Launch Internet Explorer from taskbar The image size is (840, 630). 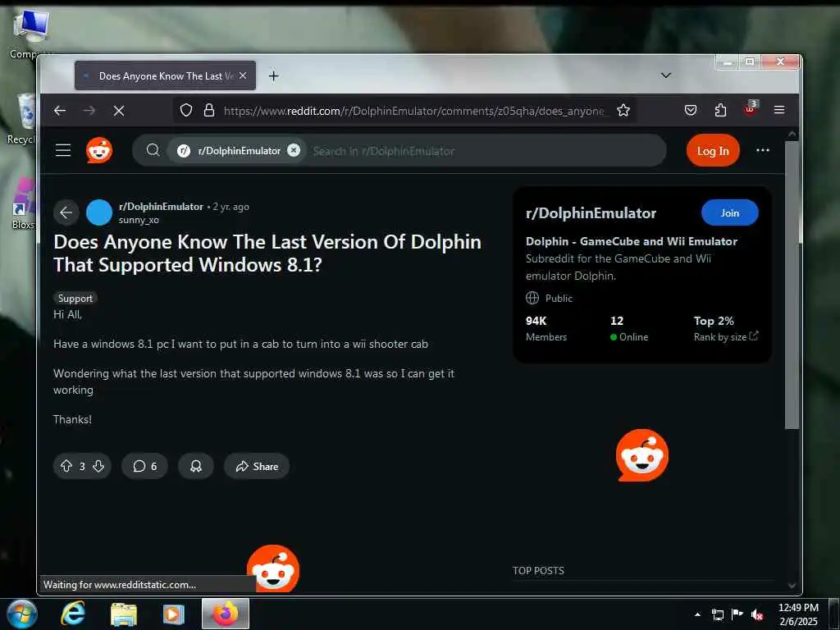(73, 614)
